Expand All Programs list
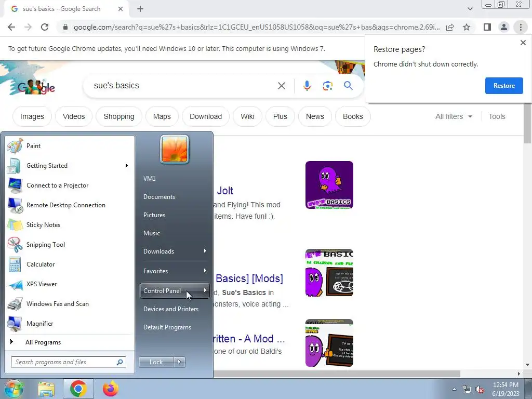Image resolution: width=532 pixels, height=399 pixels. [70, 342]
